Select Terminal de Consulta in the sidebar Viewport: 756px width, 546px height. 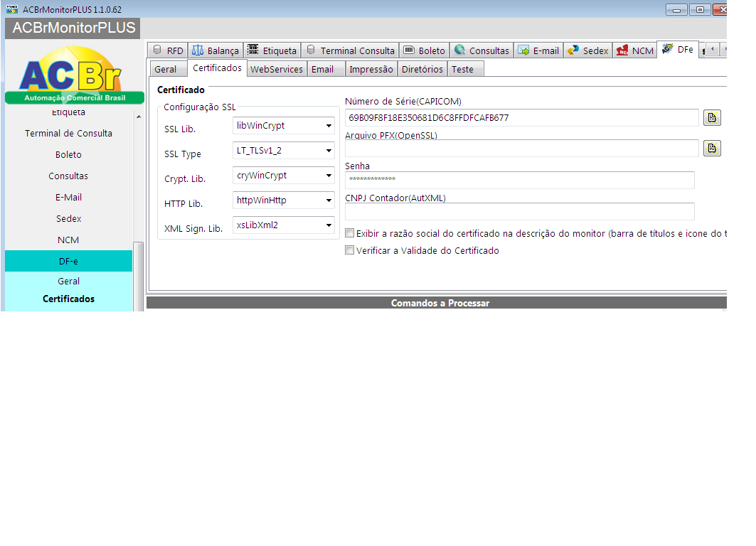click(68, 134)
